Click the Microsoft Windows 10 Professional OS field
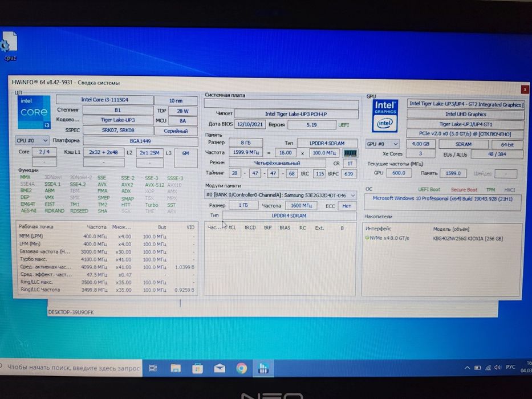 point(442,202)
